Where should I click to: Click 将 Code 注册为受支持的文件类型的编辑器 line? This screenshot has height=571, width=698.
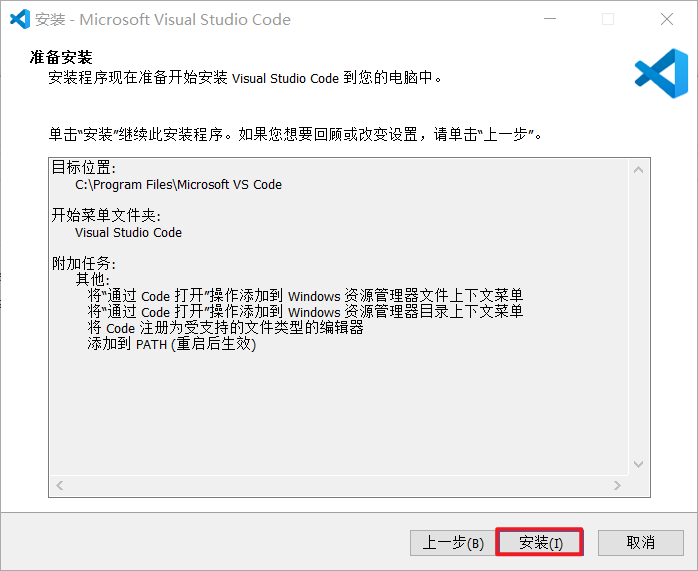225,328
